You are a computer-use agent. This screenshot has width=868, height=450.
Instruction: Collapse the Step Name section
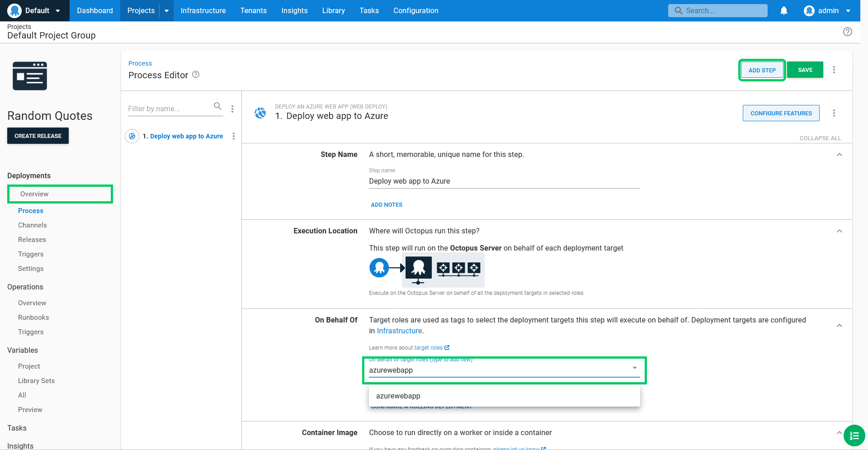[840, 155]
